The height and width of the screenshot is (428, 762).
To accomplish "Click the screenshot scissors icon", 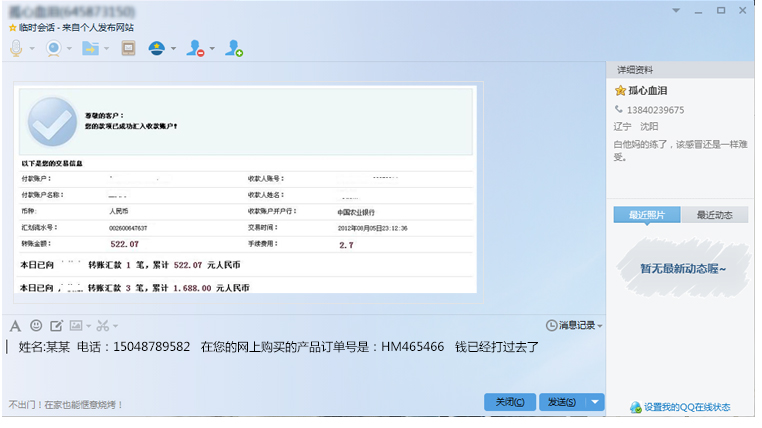I will (103, 325).
